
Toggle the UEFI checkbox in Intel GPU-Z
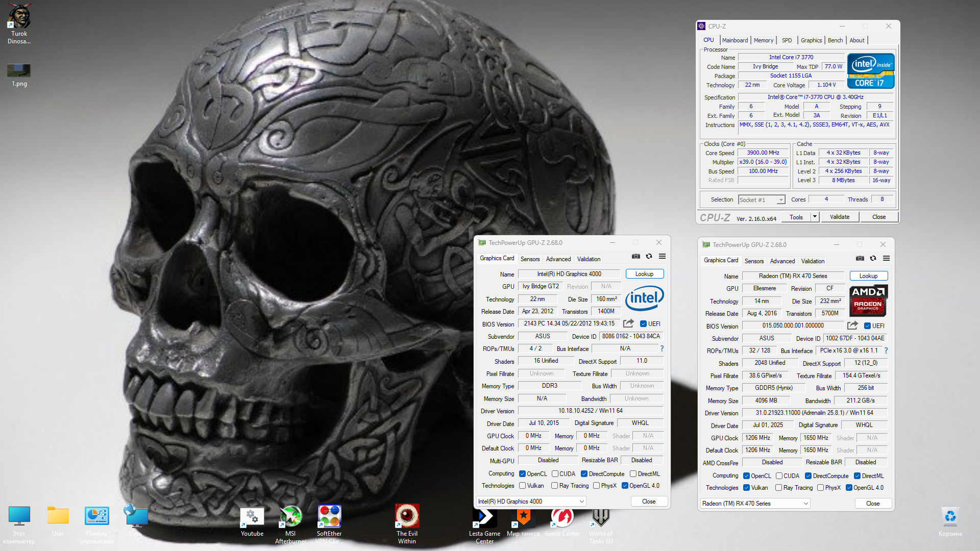point(643,323)
